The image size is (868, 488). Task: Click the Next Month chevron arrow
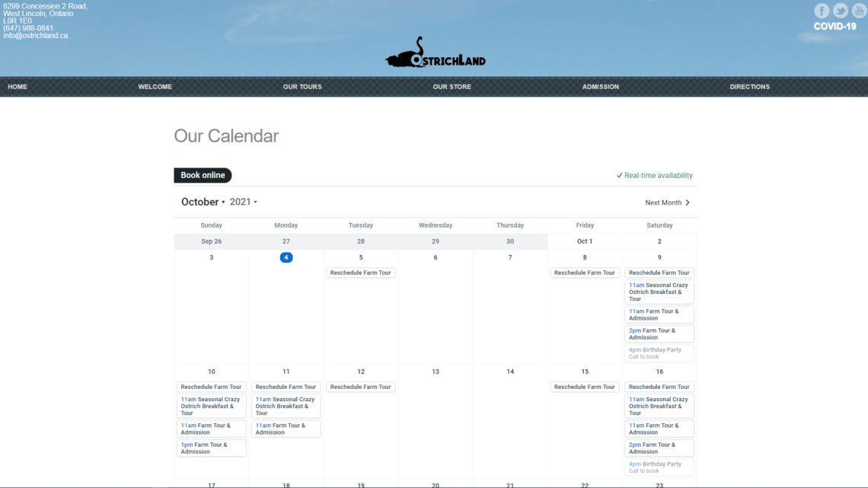click(x=688, y=203)
